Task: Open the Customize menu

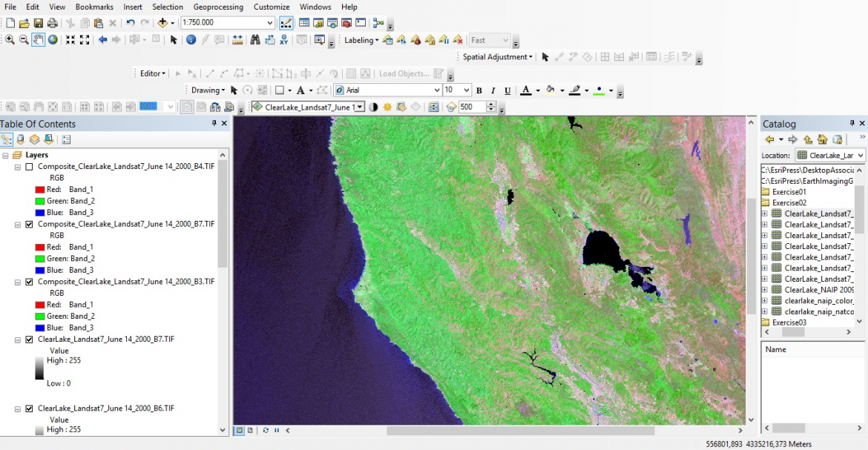Action: [x=272, y=7]
